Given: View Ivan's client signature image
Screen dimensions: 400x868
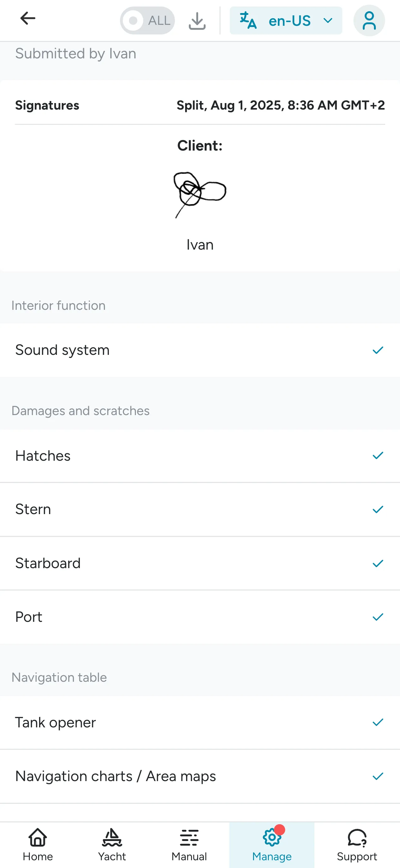Looking at the screenshot, I should (x=200, y=194).
